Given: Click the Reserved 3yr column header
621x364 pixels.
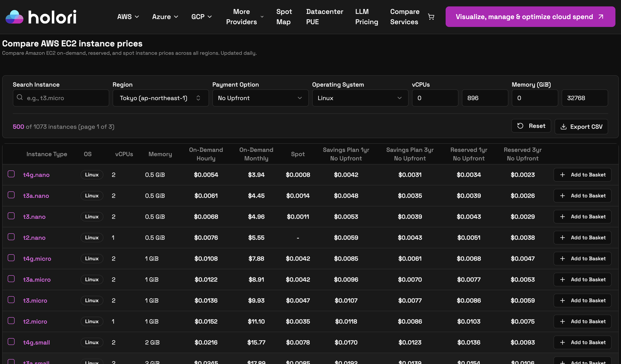Looking at the screenshot, I should (523, 154).
